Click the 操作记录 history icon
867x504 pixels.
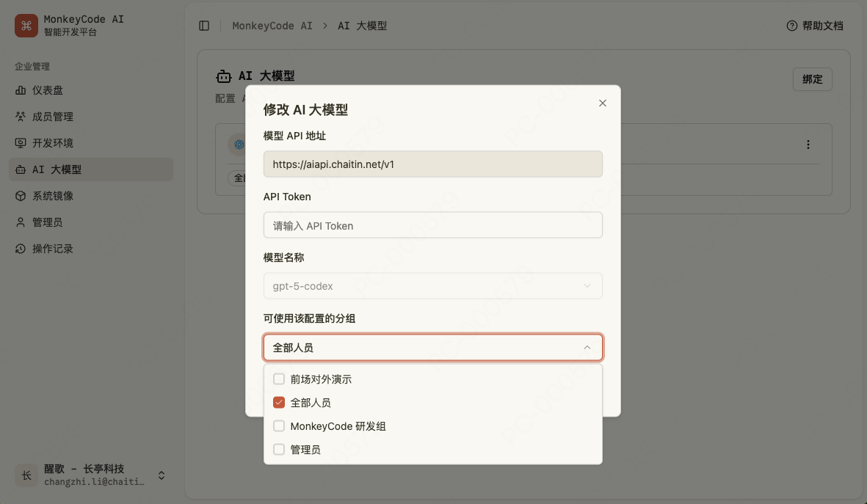[x=21, y=249]
